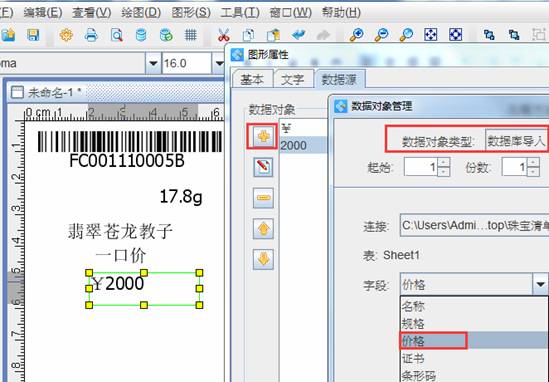Image resolution: width=549 pixels, height=382 pixels.
Task: Click the Print icon in toolbar
Action: click(91, 35)
